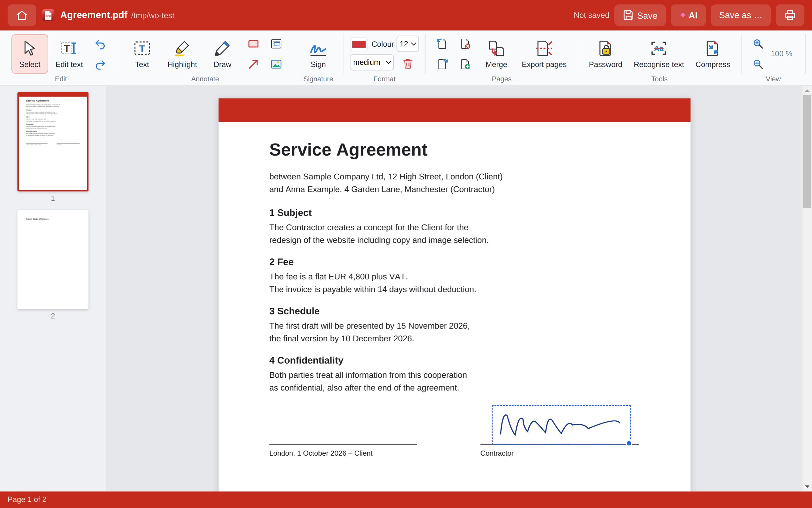Add new page icon with green plus
This screenshot has height=508, width=812.
click(465, 64)
